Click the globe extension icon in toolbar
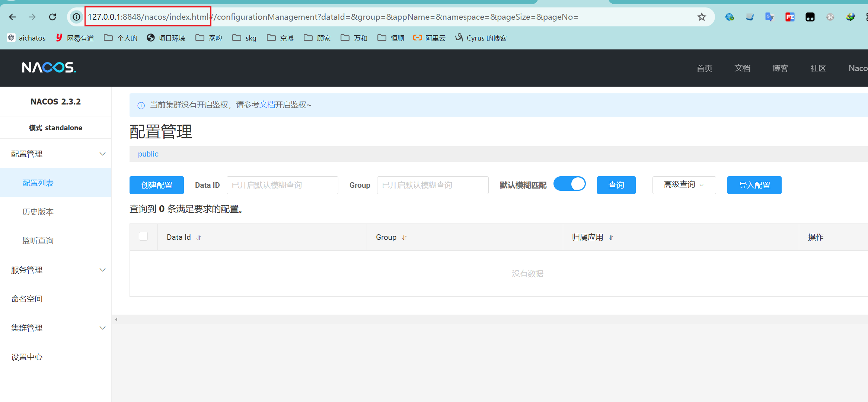 [x=730, y=17]
